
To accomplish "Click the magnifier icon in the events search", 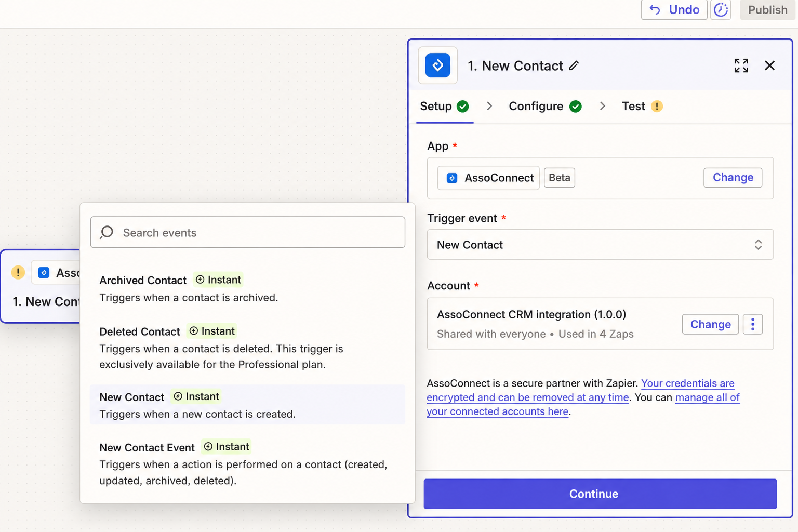I will click(107, 232).
